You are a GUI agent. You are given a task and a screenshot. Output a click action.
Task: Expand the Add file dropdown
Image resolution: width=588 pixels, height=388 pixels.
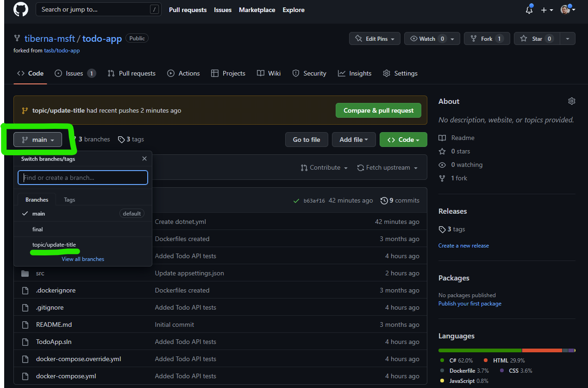tap(354, 140)
